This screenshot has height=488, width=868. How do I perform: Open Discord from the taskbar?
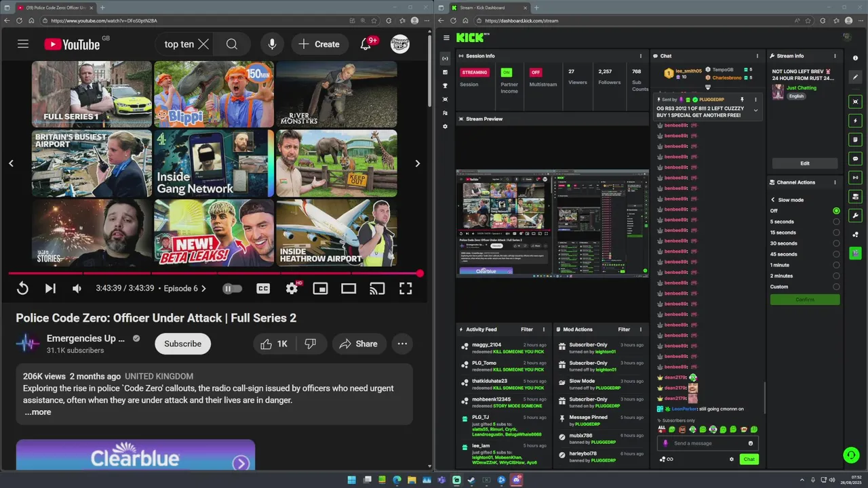coord(516,480)
